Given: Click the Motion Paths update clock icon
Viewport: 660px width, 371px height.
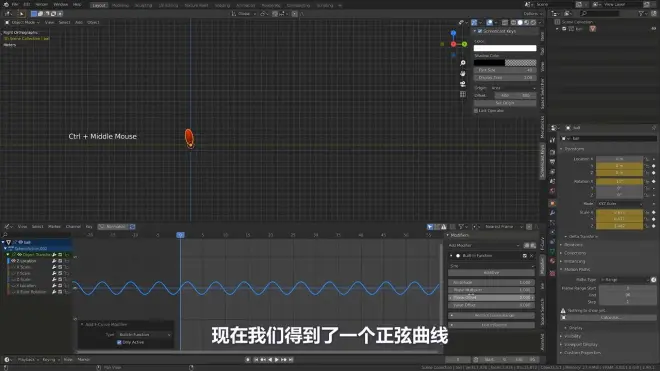Looking at the screenshot, I should (653, 280).
